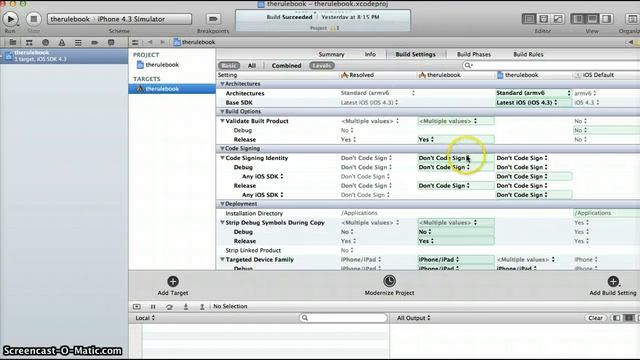Click the Clear console button
The width and height of the screenshot is (640, 360).
(595, 318)
